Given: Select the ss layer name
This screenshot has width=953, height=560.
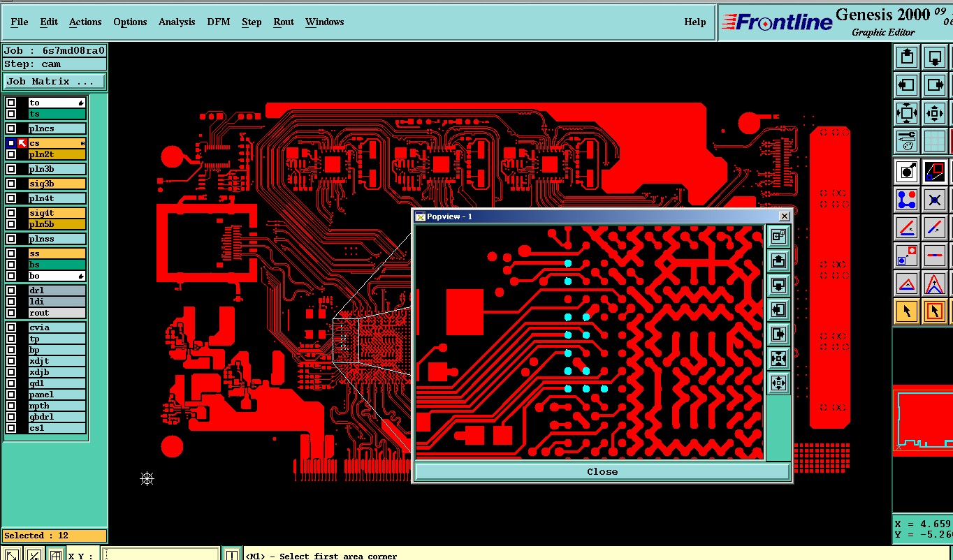Looking at the screenshot, I should pos(57,253).
